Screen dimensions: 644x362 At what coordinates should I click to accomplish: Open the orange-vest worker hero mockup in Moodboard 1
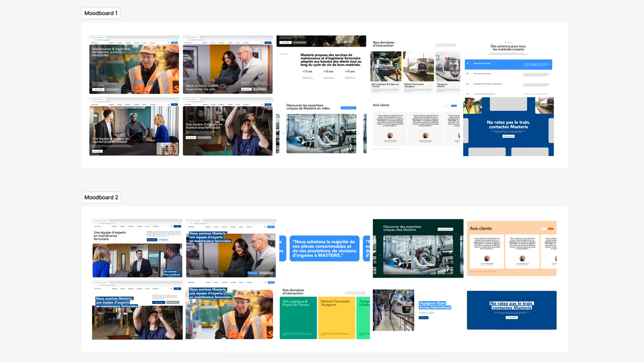click(134, 65)
